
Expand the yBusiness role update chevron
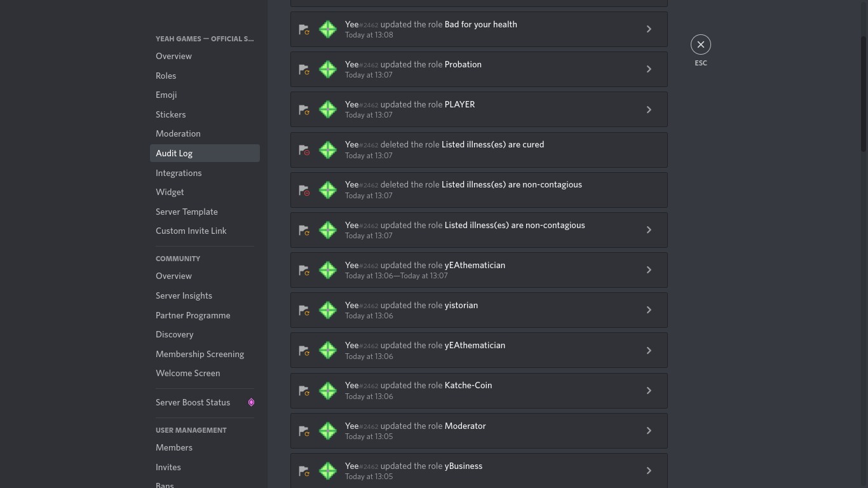pyautogui.click(x=649, y=471)
